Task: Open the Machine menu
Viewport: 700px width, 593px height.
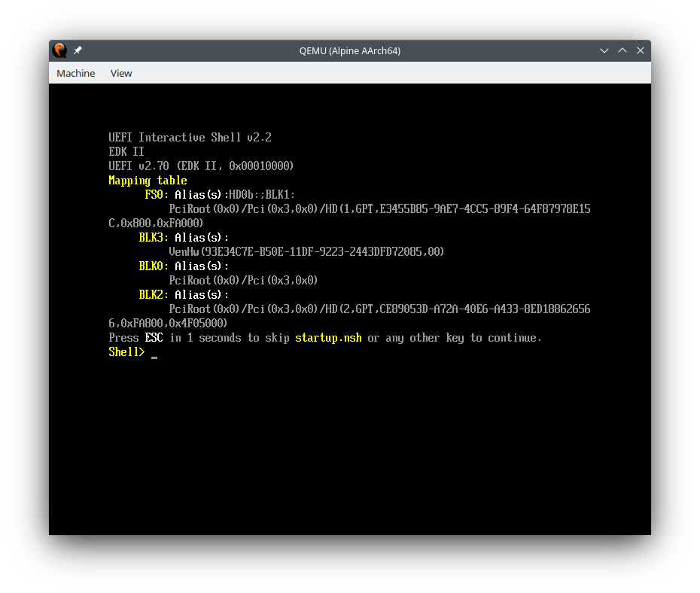Action: 75,73
